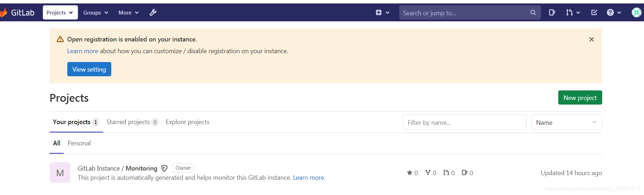Open the To-Do list icon
Viewport: 644px width, 195px height.
(x=594, y=12)
